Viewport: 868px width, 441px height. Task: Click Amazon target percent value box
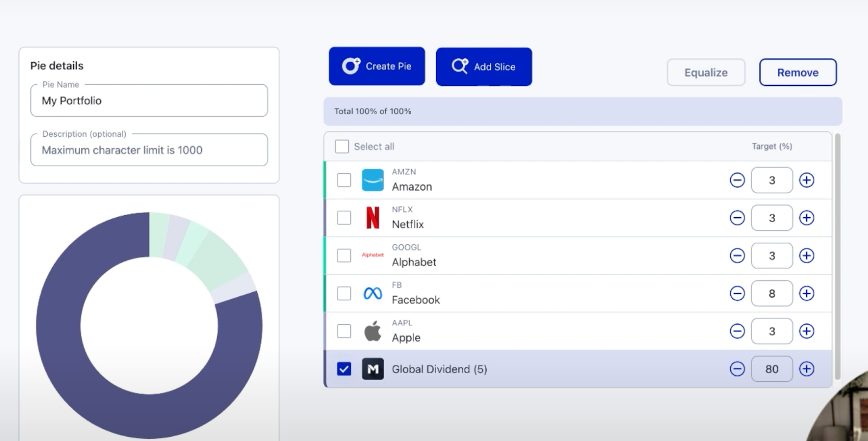772,180
